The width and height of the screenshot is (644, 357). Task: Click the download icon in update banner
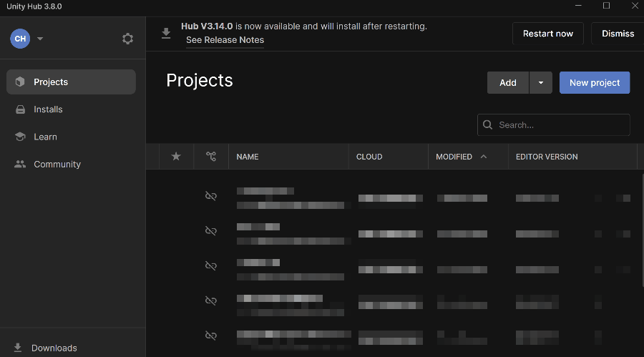(166, 33)
